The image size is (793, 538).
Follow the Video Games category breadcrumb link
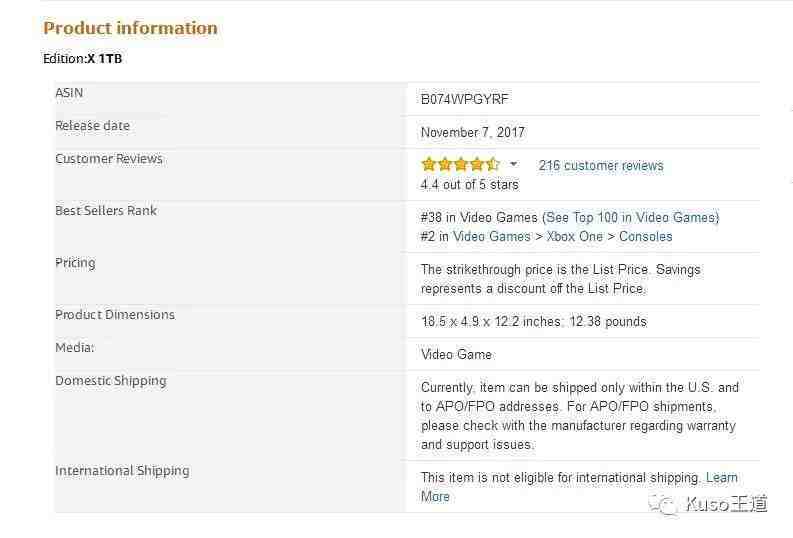coord(492,236)
